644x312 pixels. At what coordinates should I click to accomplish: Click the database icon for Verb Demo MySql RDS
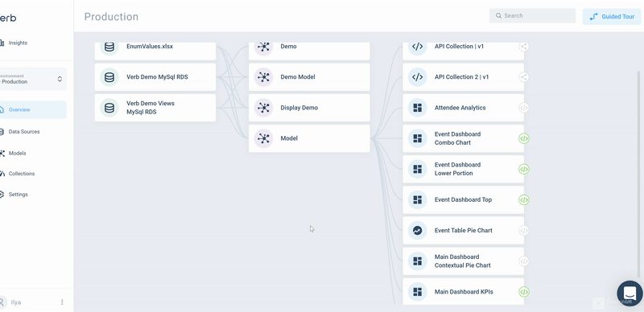pyautogui.click(x=109, y=77)
